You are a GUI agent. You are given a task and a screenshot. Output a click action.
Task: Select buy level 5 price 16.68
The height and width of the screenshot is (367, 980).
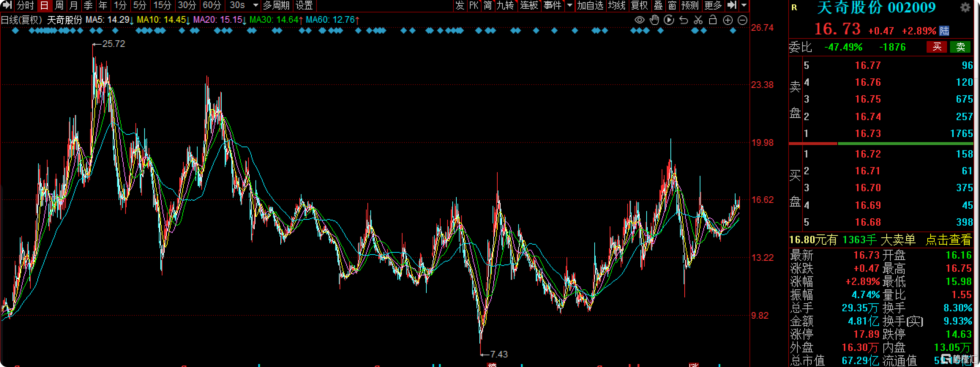tap(868, 222)
